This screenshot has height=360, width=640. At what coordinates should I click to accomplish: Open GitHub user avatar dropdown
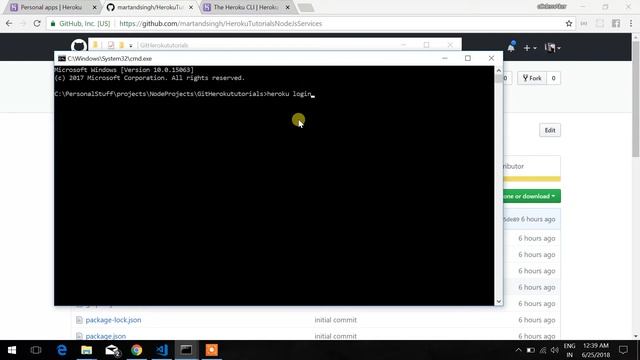(x=552, y=48)
